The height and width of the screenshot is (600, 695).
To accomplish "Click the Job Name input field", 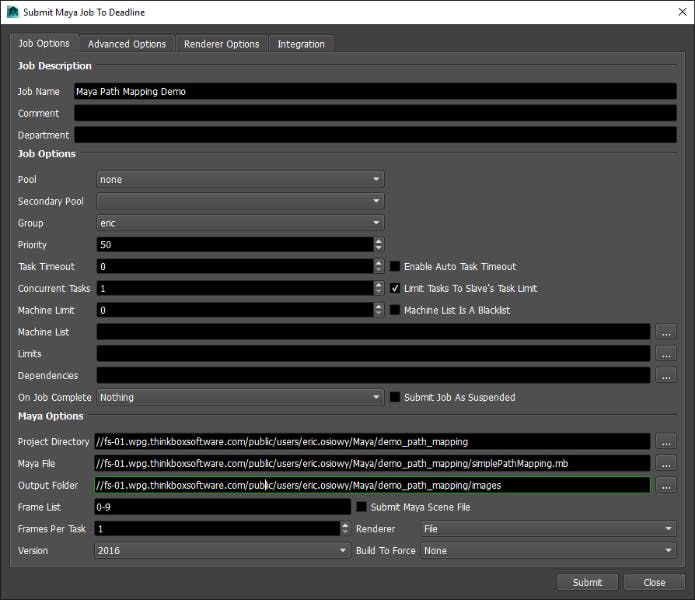I will [375, 91].
